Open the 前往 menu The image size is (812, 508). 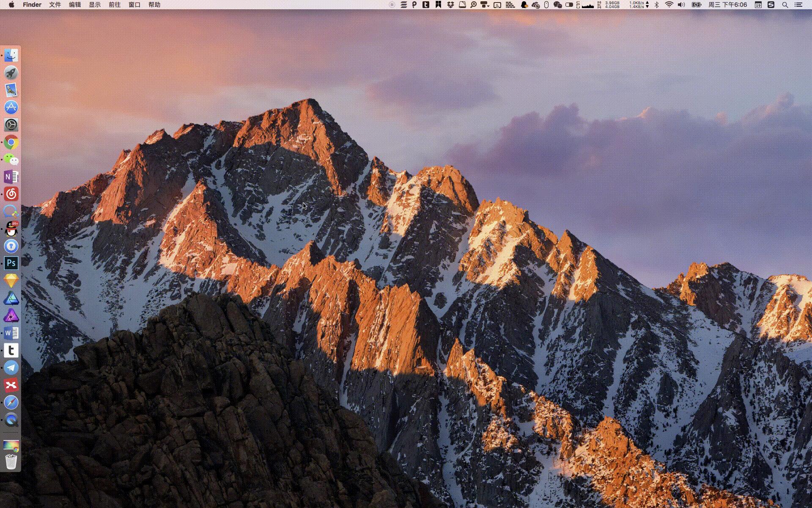point(115,5)
